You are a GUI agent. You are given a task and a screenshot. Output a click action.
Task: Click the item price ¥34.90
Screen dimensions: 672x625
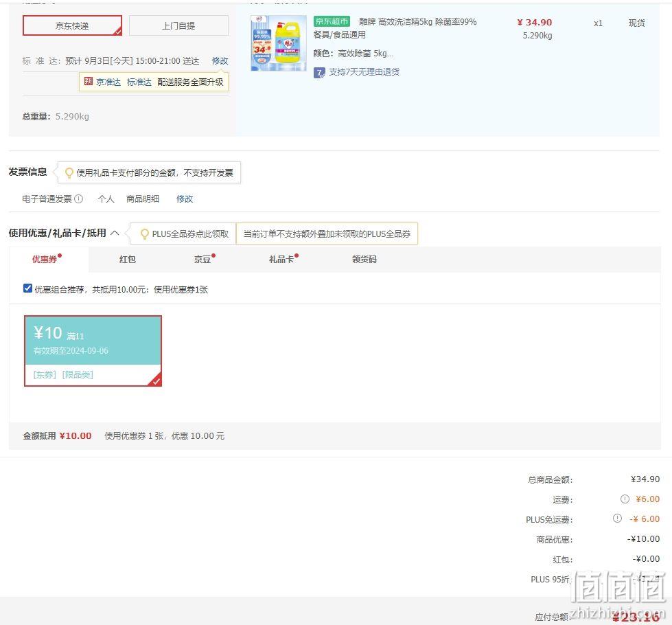point(535,22)
